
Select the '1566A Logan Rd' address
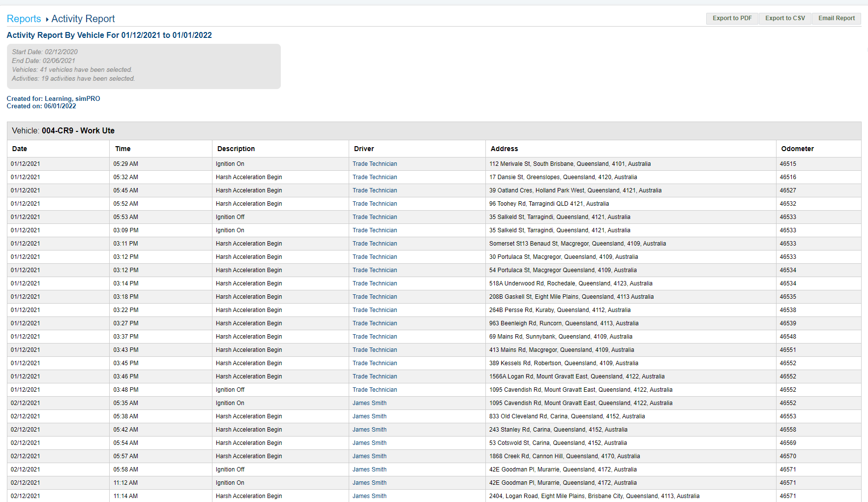tap(577, 376)
